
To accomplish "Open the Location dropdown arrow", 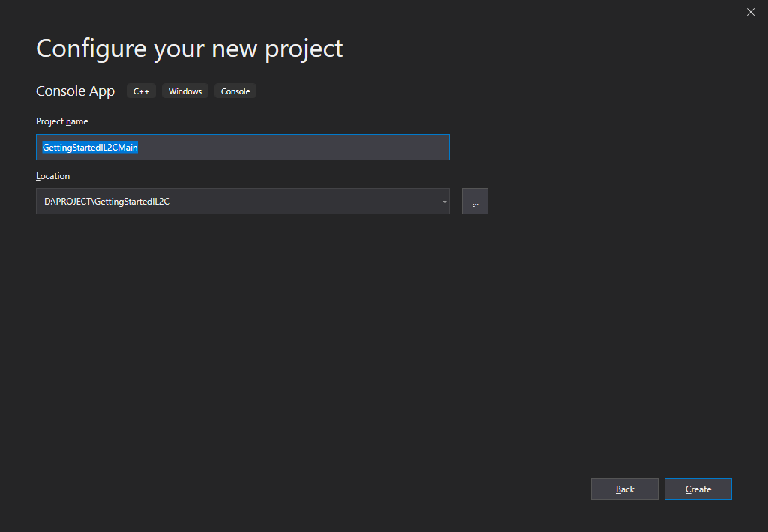I will coord(444,202).
